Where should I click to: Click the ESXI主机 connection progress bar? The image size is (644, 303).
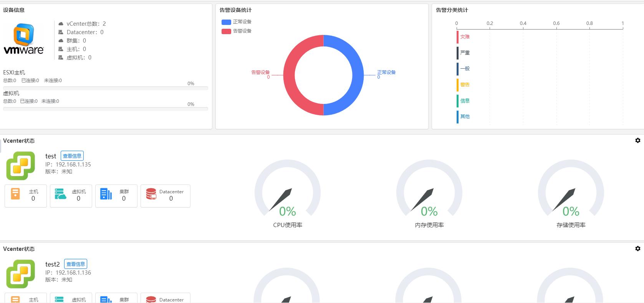click(x=106, y=88)
